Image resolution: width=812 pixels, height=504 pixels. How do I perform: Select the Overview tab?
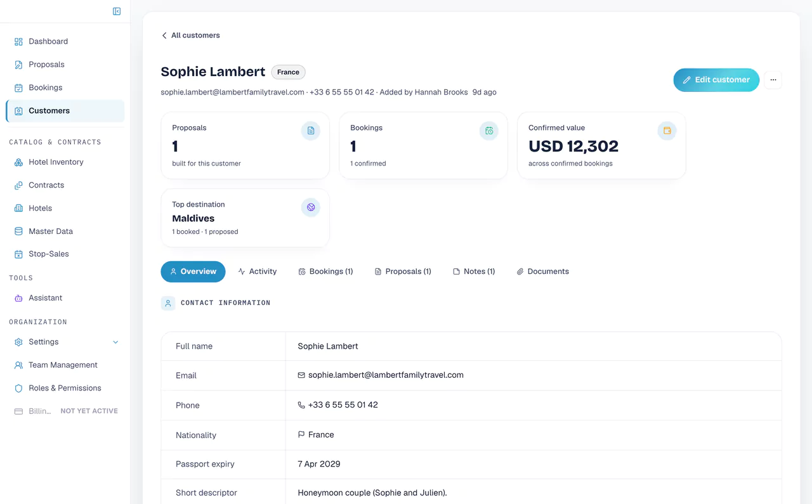pos(193,271)
